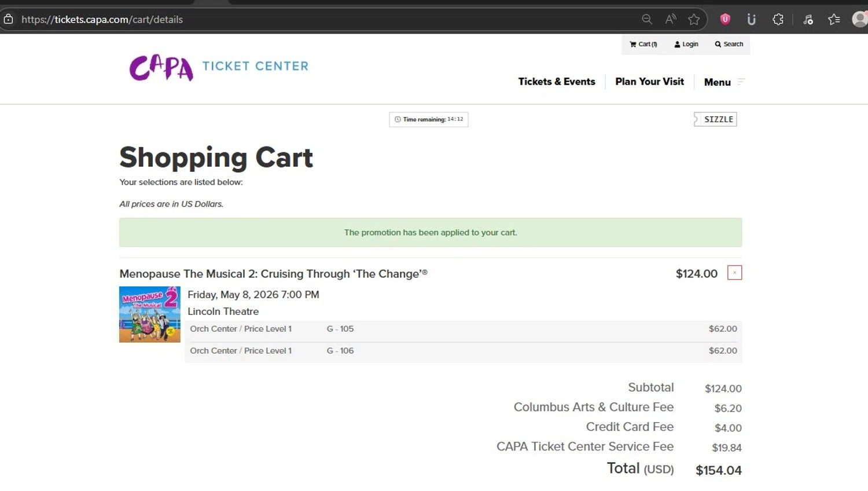Click the $124.00 price beside the title
Viewport: 868px width, 491px height.
[696, 274]
